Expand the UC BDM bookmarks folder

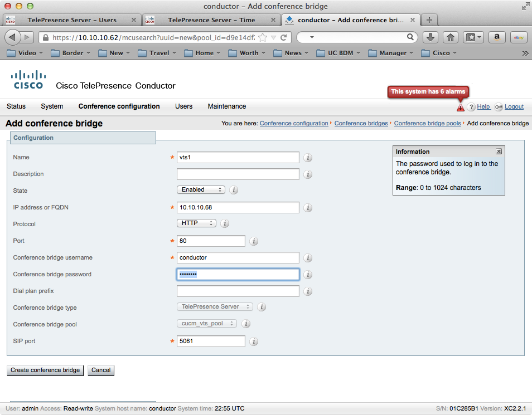click(x=338, y=53)
